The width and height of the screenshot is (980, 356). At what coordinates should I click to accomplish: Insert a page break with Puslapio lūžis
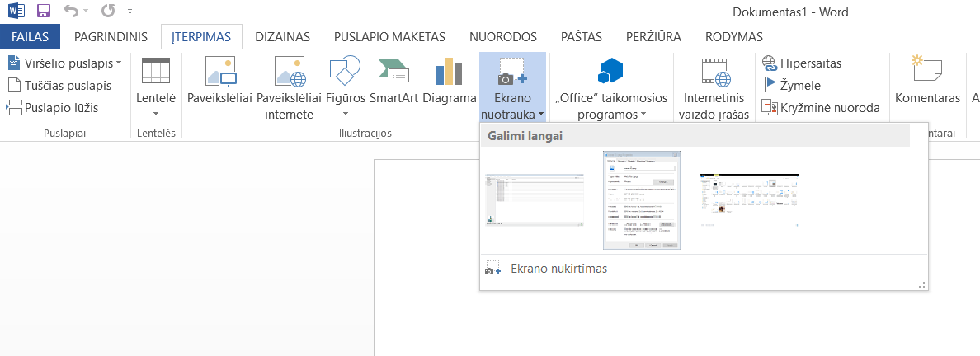(x=53, y=108)
